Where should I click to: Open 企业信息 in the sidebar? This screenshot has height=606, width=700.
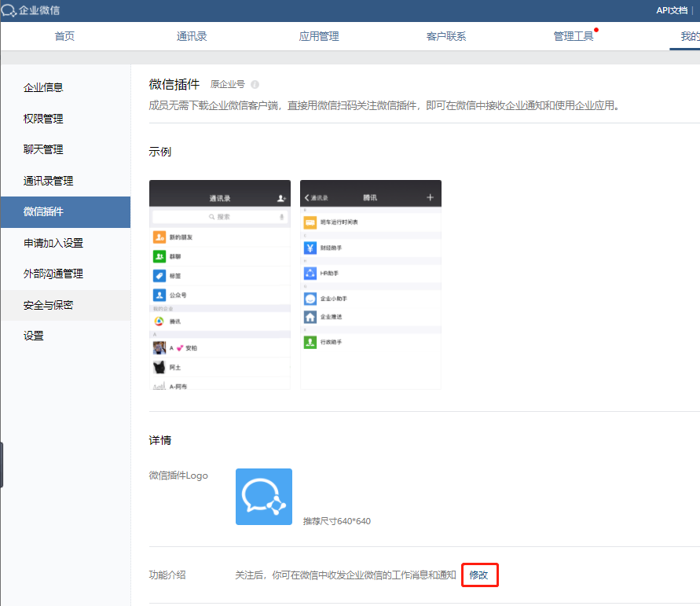tap(65, 87)
